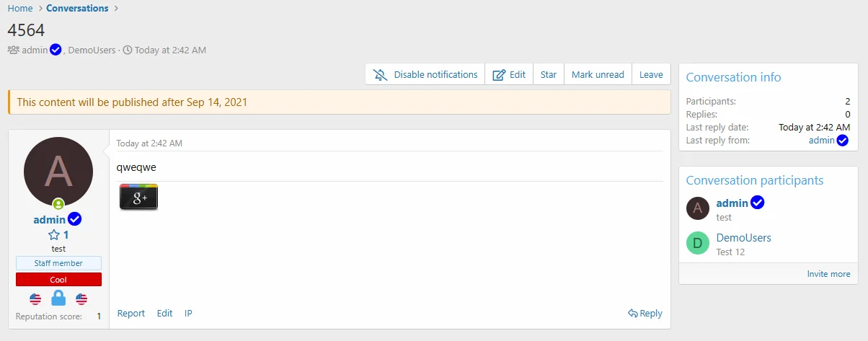Disable notifications for this conversation
868x341 pixels.
(425, 74)
